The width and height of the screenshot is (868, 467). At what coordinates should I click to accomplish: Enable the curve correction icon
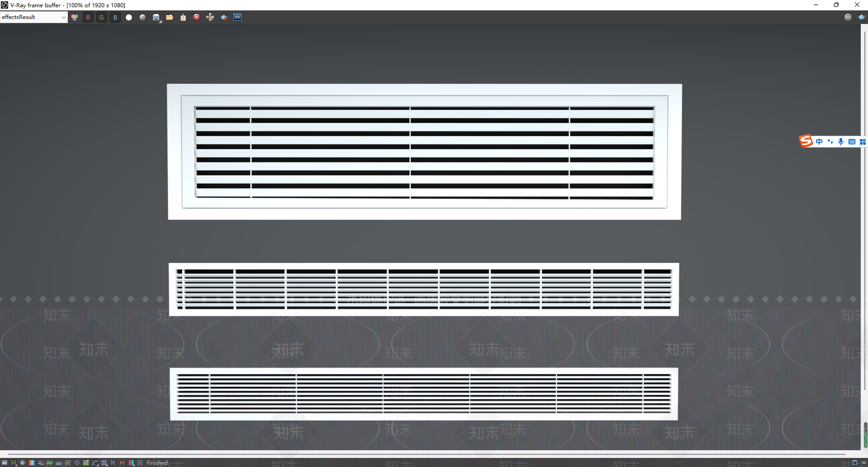tap(68, 463)
